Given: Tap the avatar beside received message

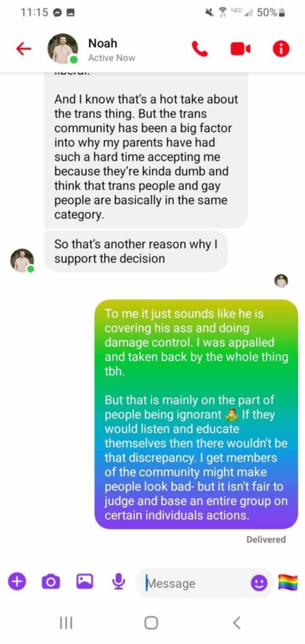Looking at the screenshot, I should [22, 260].
